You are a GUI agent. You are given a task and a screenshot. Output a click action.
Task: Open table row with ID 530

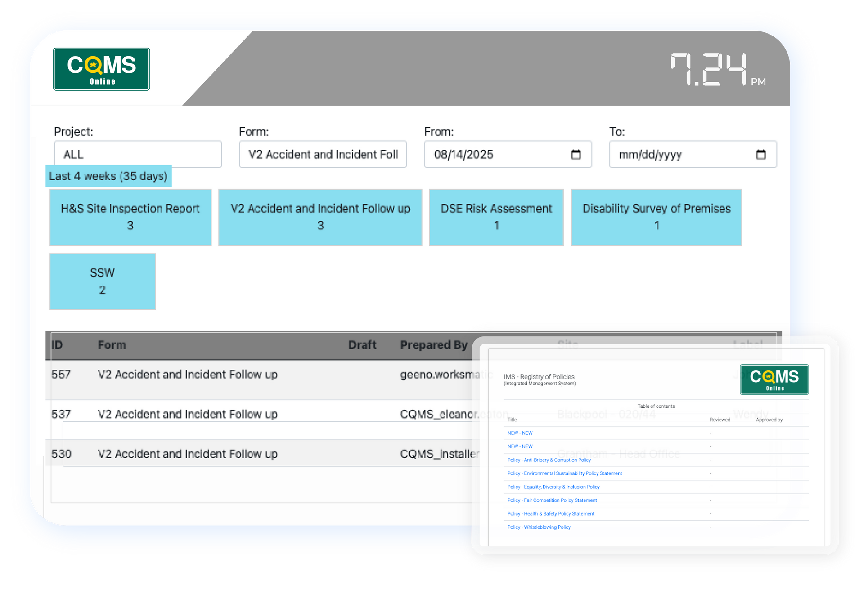(187, 454)
